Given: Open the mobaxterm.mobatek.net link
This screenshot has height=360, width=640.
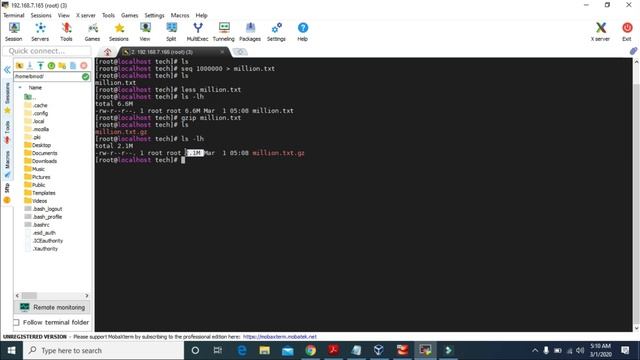Looking at the screenshot, I should (x=280, y=337).
